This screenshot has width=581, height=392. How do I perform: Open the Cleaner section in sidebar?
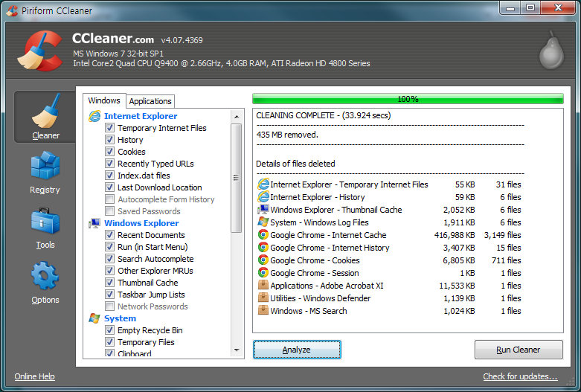[x=45, y=117]
